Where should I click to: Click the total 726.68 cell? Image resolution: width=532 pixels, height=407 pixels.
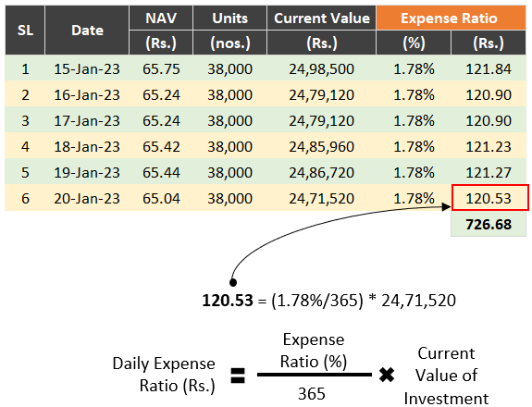click(x=489, y=224)
